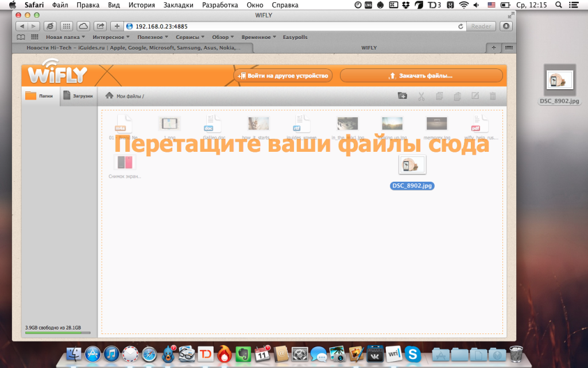Open Safari iCloud tabs cloud icon
This screenshot has width=588, height=368.
point(83,26)
